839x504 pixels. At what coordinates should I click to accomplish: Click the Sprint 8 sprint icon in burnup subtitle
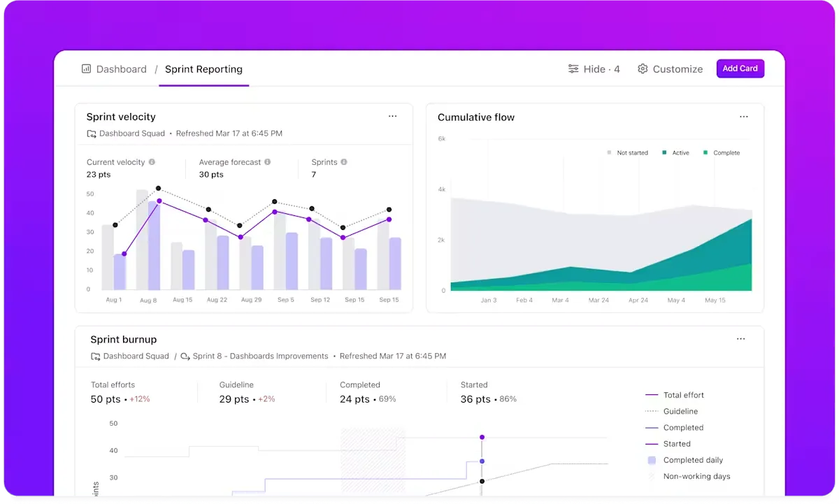click(x=185, y=356)
